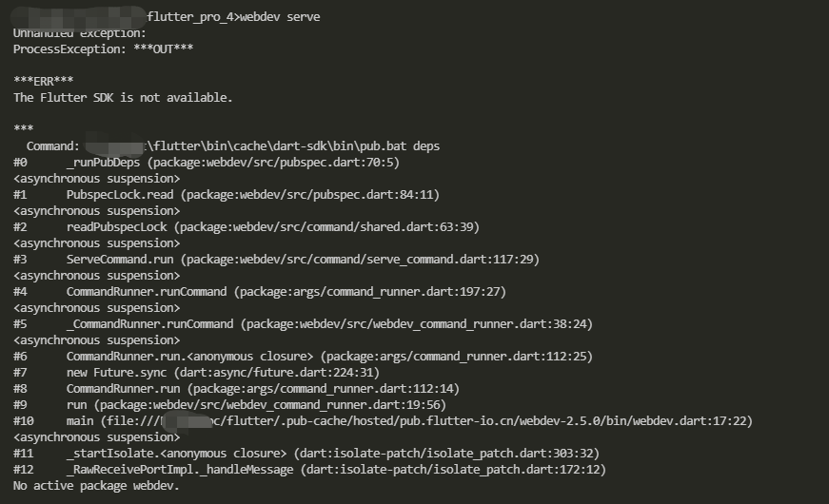Click the '***ERR***' marker line
This screenshot has height=504, width=829.
[x=44, y=82]
